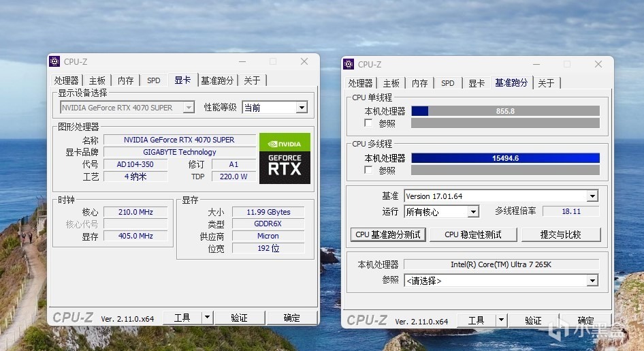The width and height of the screenshot is (644, 351).
Task: Enable 参照 checkbox under CPU 单线程
Action: (368, 123)
